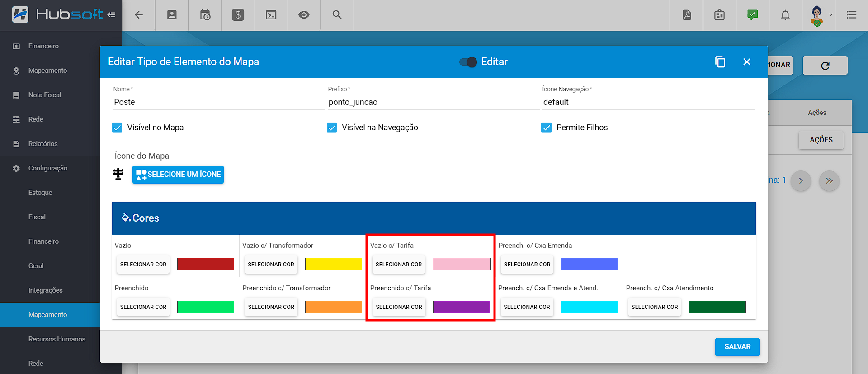Click the purple Preenchido c/ Tarifa swatch

pyautogui.click(x=462, y=307)
